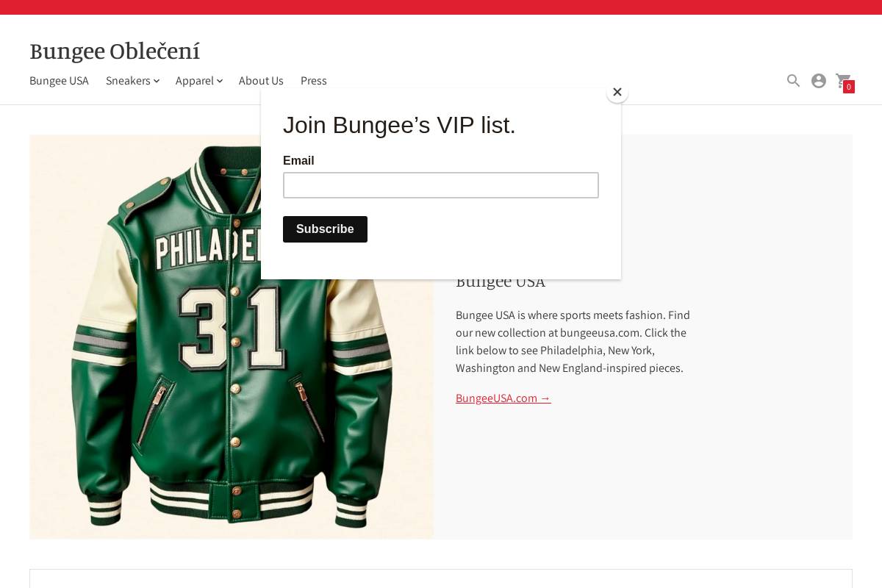Screen dimensions: 882x588
Task: Dismiss the VIP list popup with the X
Action: [617, 92]
